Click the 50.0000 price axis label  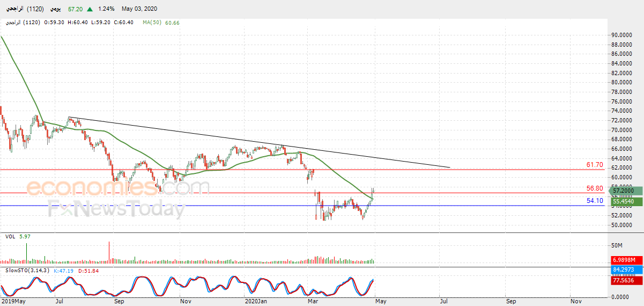[x=622, y=225]
